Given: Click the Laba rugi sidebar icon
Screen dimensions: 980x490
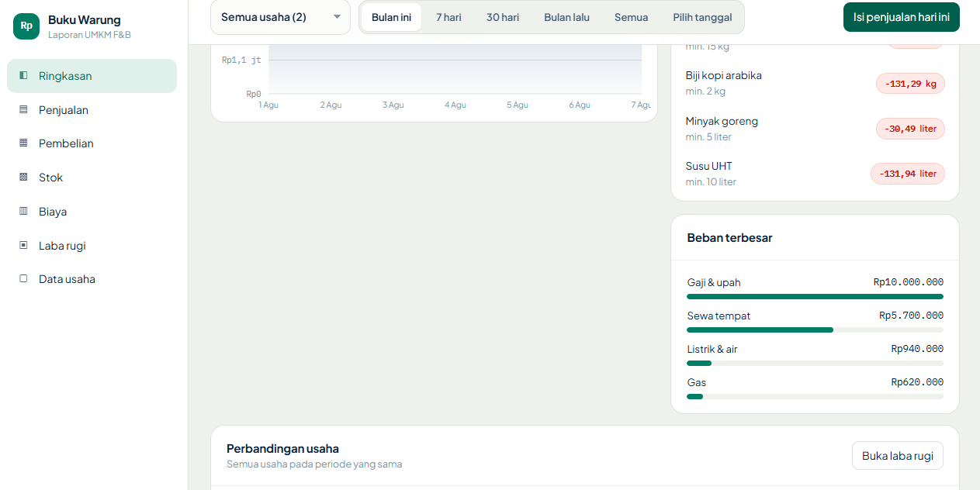Looking at the screenshot, I should click(23, 246).
